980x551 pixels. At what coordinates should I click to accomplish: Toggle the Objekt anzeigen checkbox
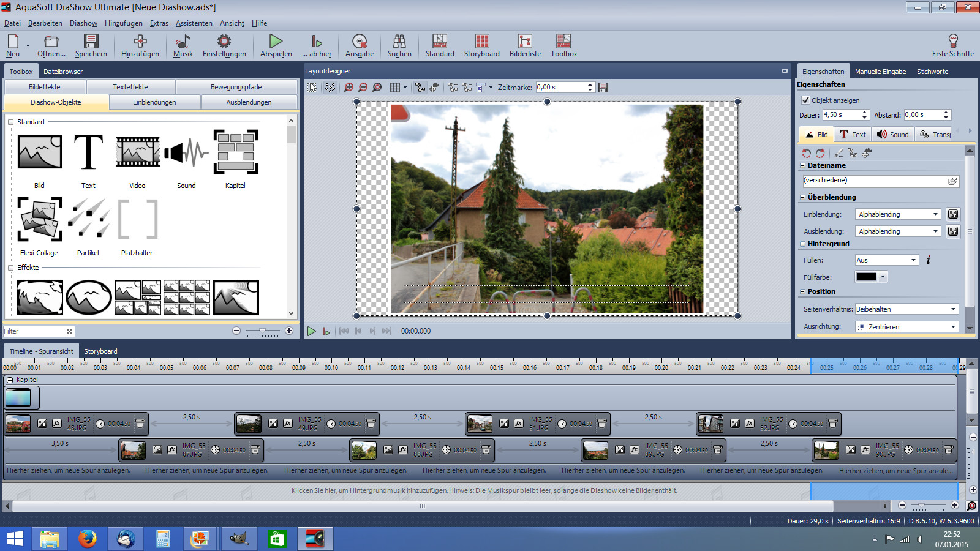click(x=805, y=100)
